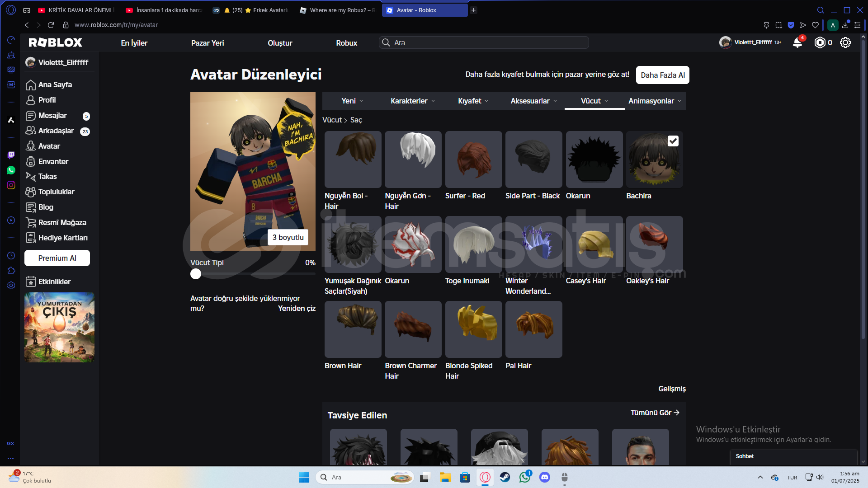Image resolution: width=868 pixels, height=488 pixels.
Task: Open Robux in the top navigation
Action: point(347,43)
